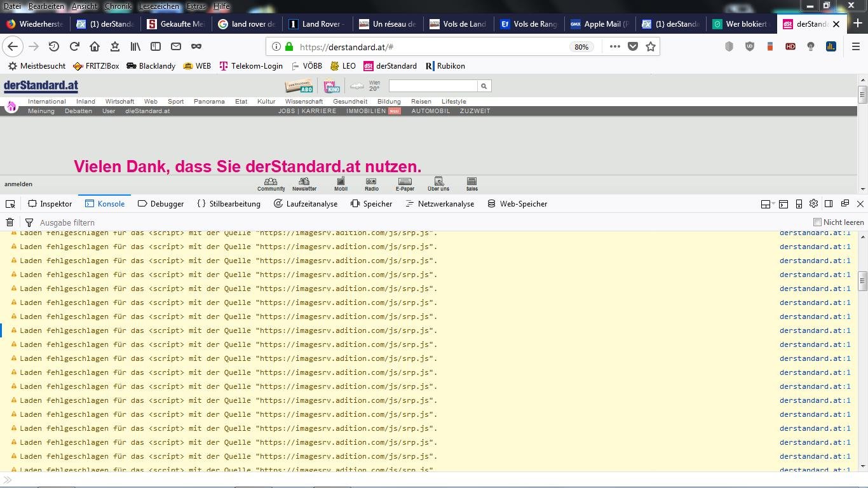Click the 80% zoom level indicator
Viewport: 868px width, 488px height.
coord(581,47)
